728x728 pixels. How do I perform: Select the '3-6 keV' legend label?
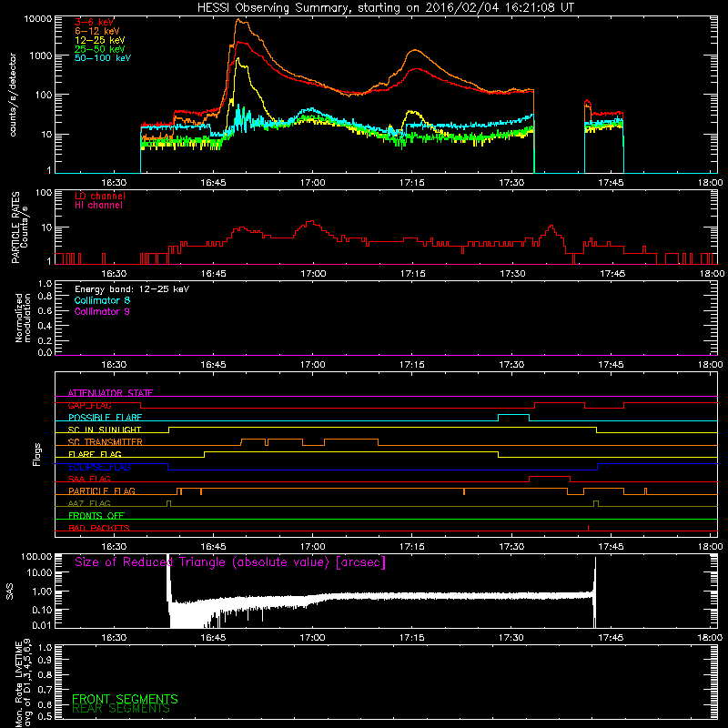click(x=95, y=22)
